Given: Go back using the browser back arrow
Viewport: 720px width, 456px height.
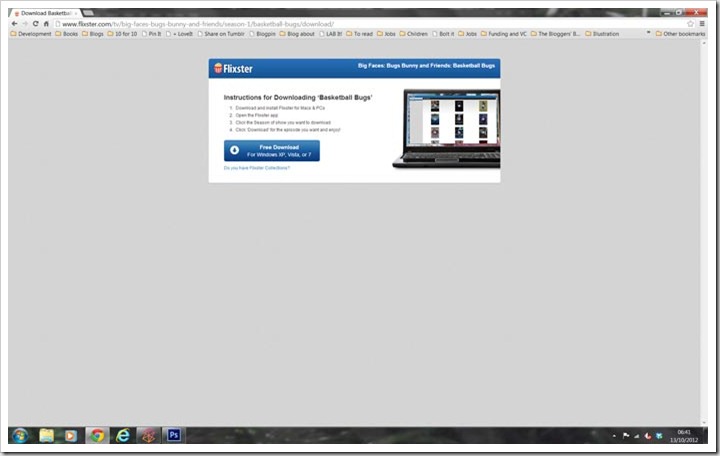Looking at the screenshot, I should pyautogui.click(x=14, y=24).
